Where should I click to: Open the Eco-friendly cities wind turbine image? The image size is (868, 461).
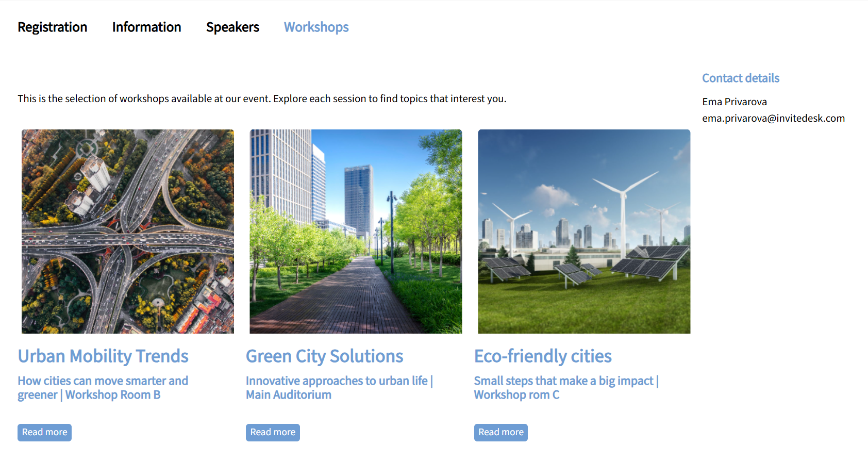click(584, 232)
